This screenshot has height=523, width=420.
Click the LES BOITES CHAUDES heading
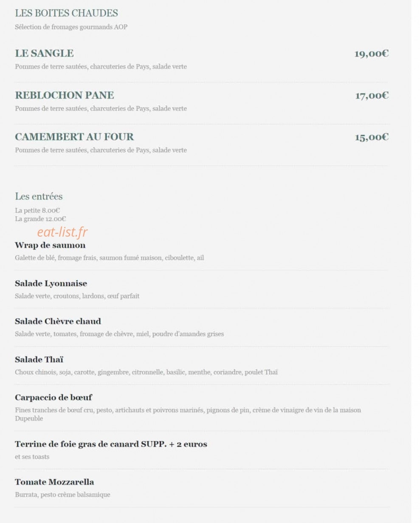tap(66, 13)
